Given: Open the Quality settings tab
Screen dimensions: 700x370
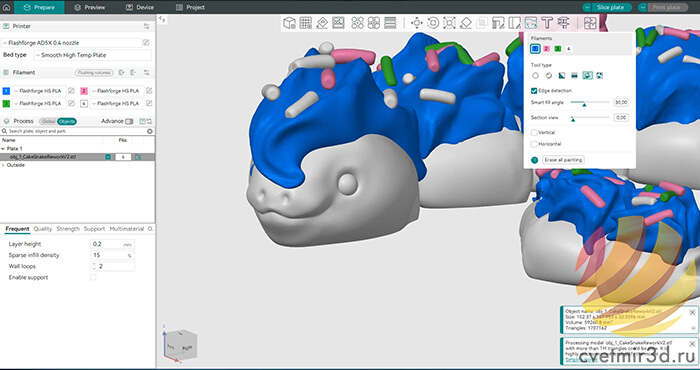Looking at the screenshot, I should (x=43, y=229).
